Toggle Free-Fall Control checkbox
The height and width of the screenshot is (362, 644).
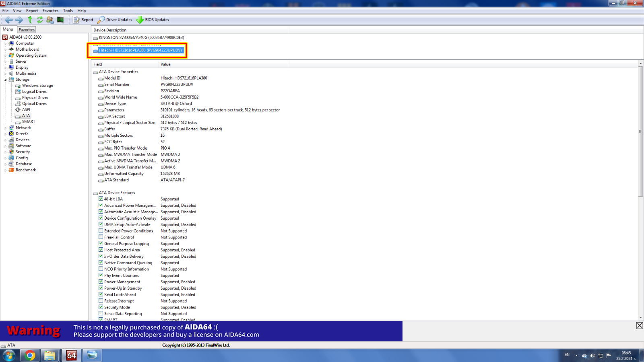(x=101, y=237)
